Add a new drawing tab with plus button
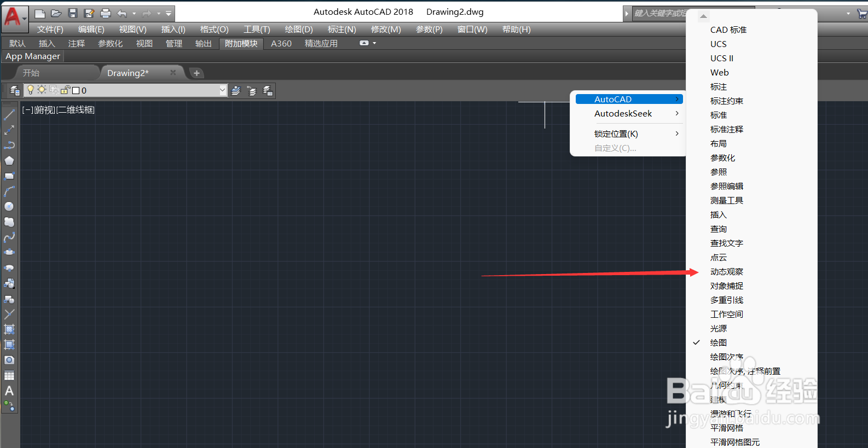The image size is (868, 448). 196,73
